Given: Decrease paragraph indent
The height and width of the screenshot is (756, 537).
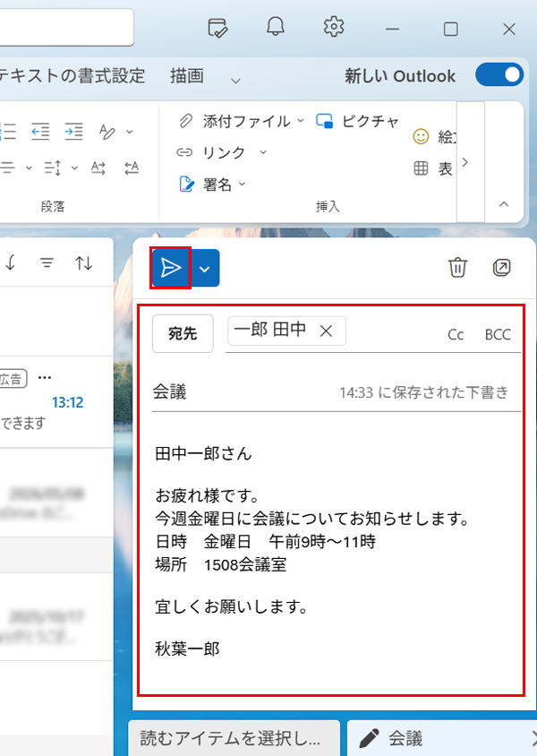Looking at the screenshot, I should pyautogui.click(x=40, y=131).
